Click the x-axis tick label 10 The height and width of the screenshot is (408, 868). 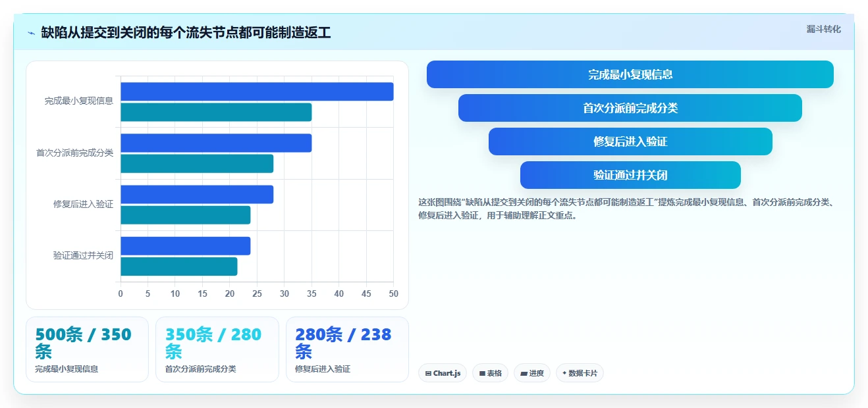175,293
